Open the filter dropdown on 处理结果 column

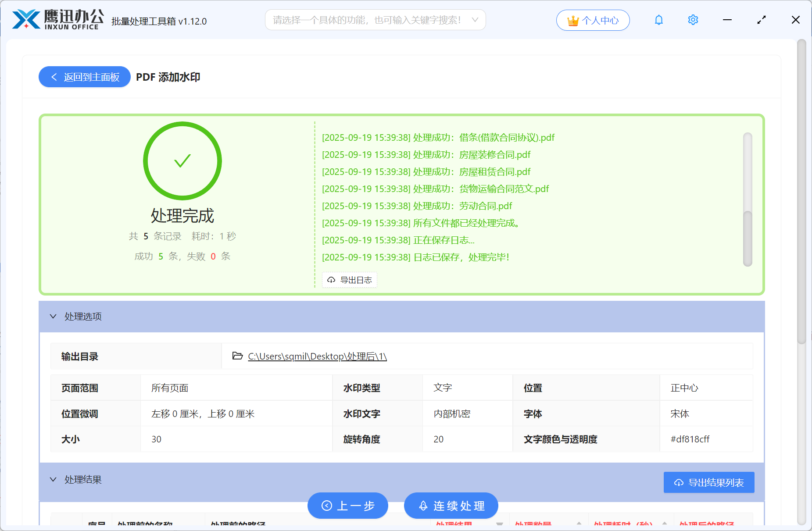(500, 523)
